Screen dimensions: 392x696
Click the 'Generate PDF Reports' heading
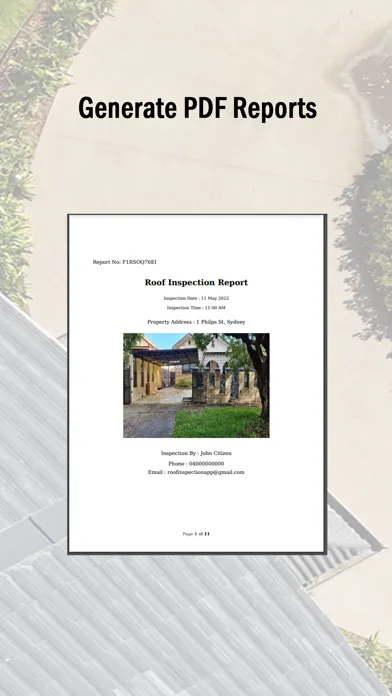point(197,109)
